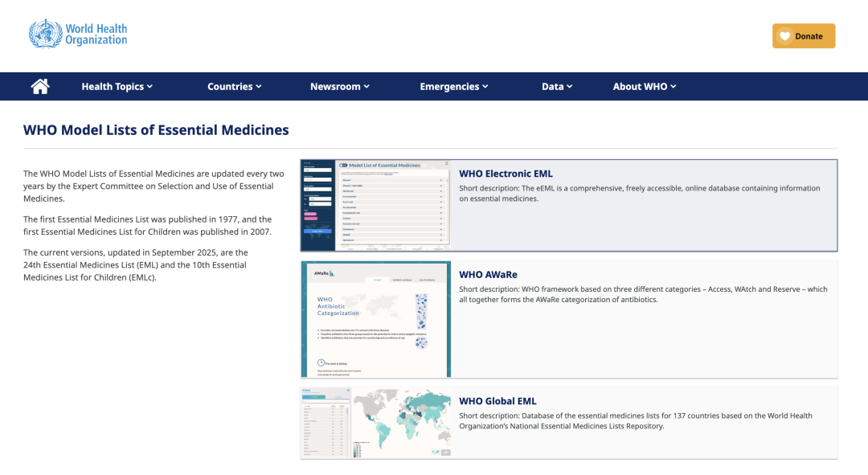Click the Global EML short description text
Viewport: 868px width, 475px height.
coord(636,420)
